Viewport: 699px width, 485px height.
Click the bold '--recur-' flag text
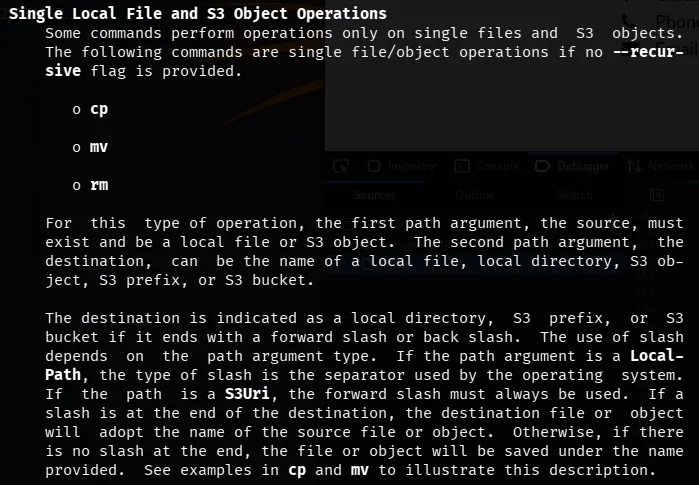coord(648,52)
